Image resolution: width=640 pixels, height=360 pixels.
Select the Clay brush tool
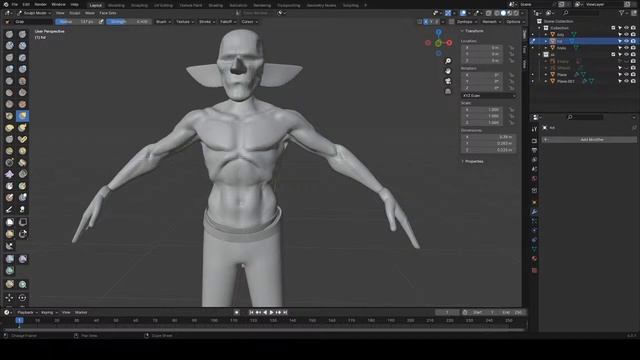9,46
